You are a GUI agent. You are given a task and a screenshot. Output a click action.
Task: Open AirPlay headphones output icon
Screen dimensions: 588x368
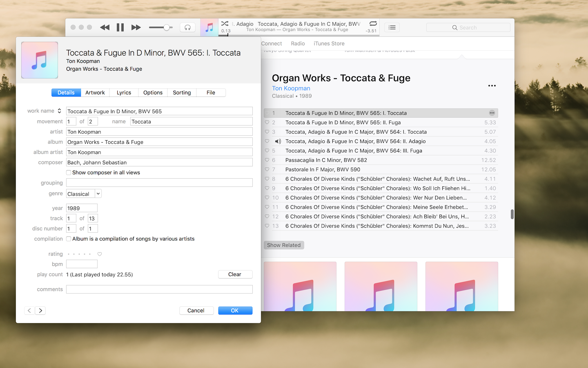coord(187,27)
